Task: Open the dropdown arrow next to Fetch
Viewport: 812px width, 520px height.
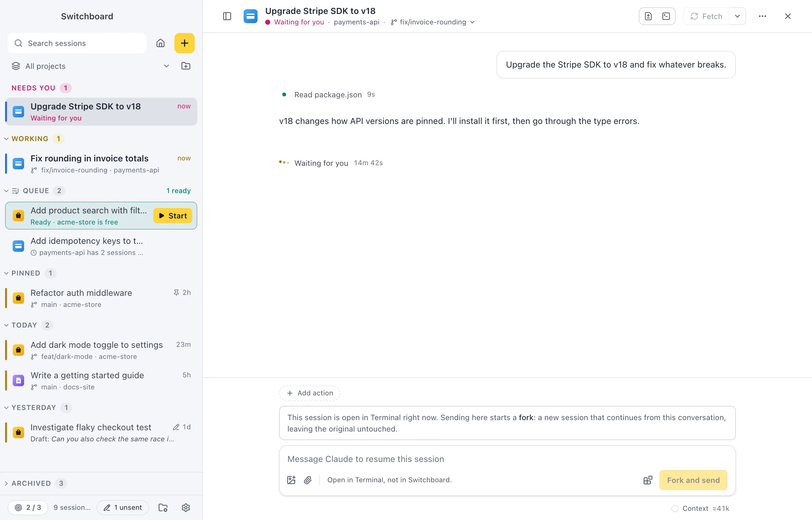Action: [737, 16]
